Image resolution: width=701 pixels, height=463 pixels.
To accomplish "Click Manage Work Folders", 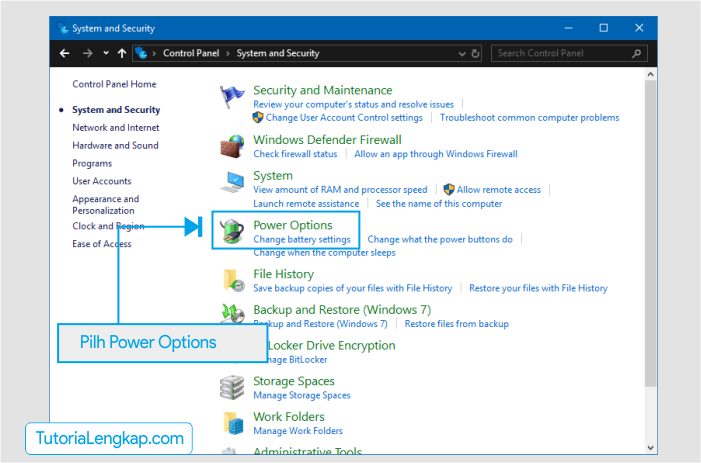I will click(298, 431).
